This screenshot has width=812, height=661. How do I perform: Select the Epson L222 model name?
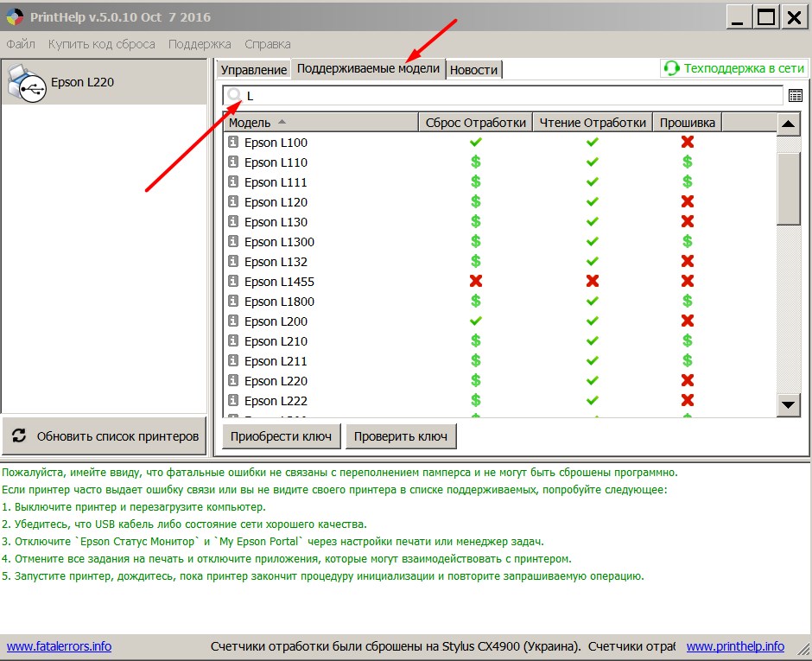276,401
